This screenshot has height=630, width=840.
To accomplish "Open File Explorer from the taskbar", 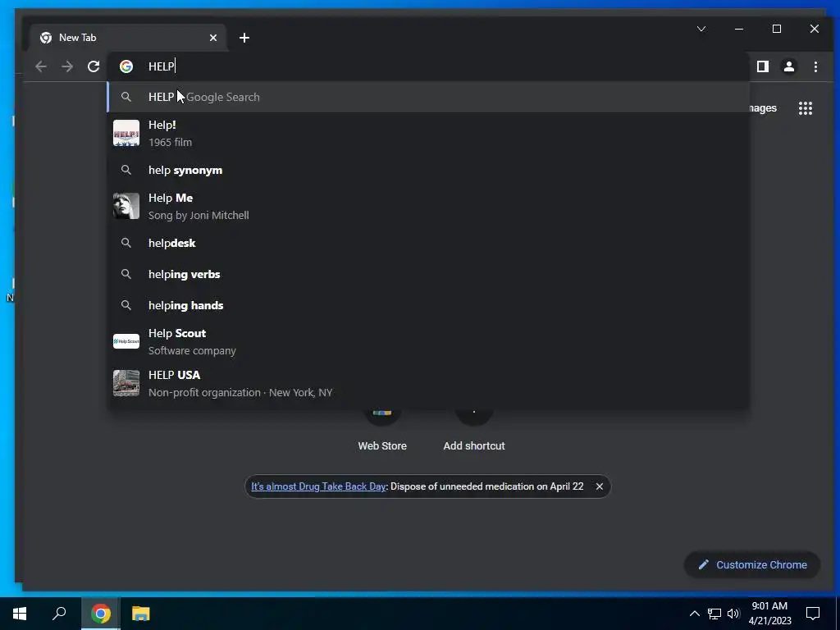I will 141,614.
